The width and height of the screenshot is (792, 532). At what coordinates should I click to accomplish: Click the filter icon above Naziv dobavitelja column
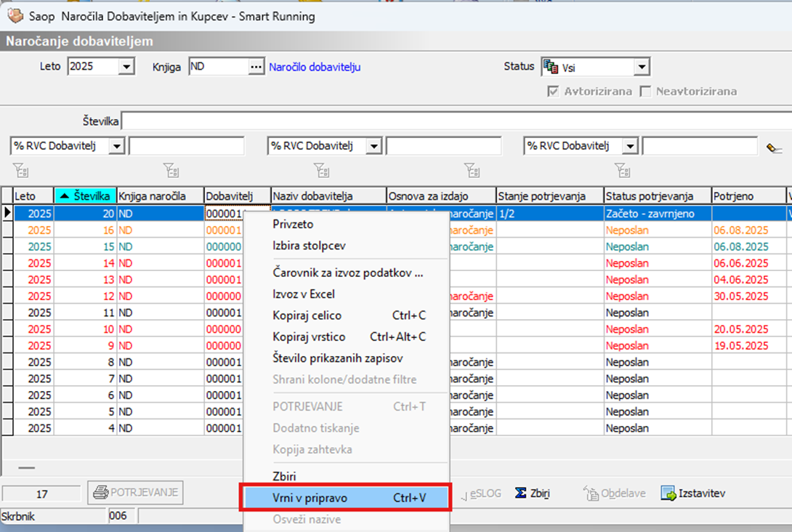tap(322, 170)
